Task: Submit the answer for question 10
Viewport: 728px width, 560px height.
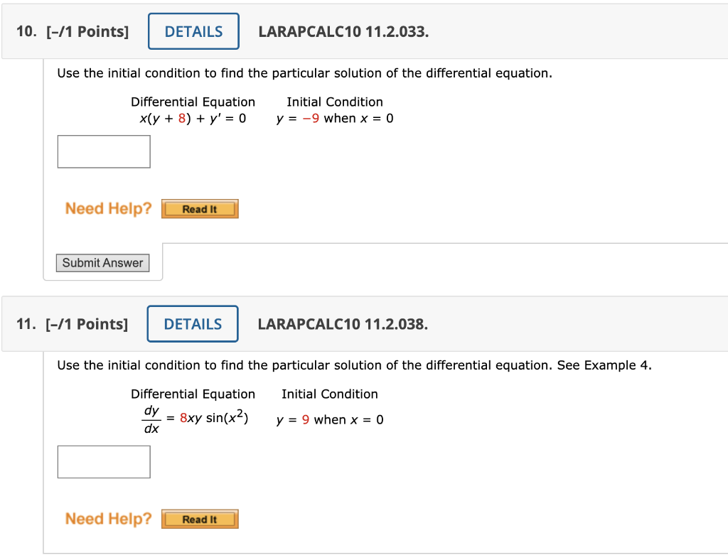Action: (x=102, y=263)
